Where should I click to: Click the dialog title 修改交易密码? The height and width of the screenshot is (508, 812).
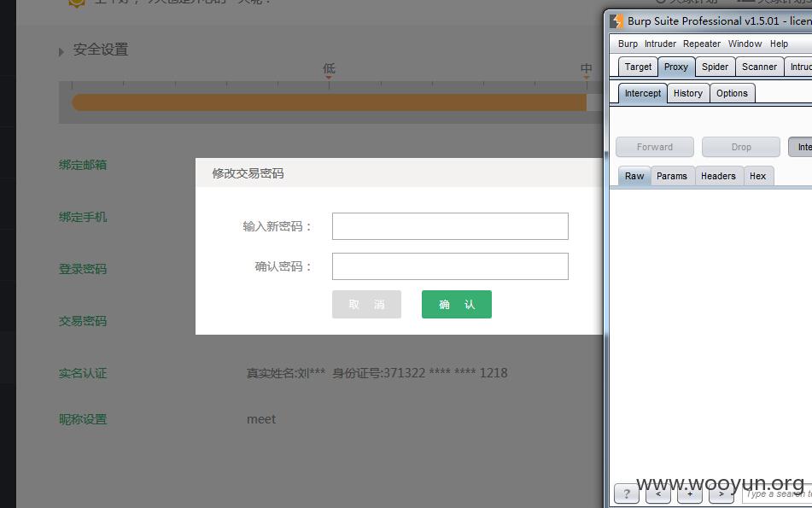(248, 173)
